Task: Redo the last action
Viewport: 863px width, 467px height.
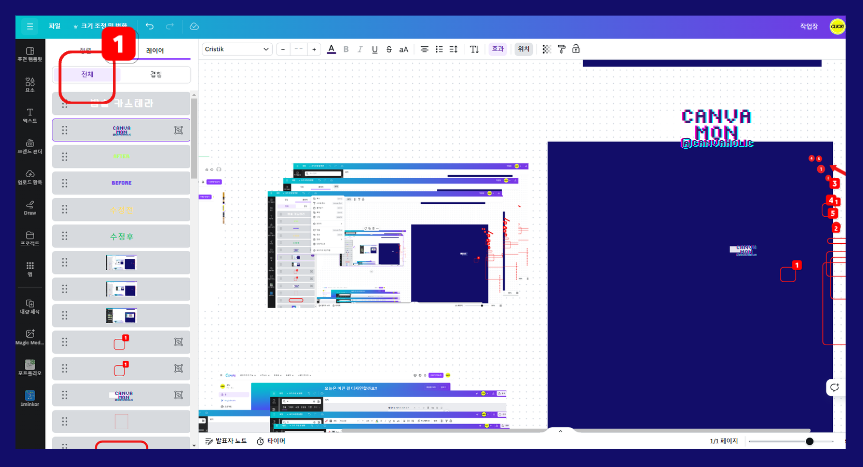Action: coord(170,26)
